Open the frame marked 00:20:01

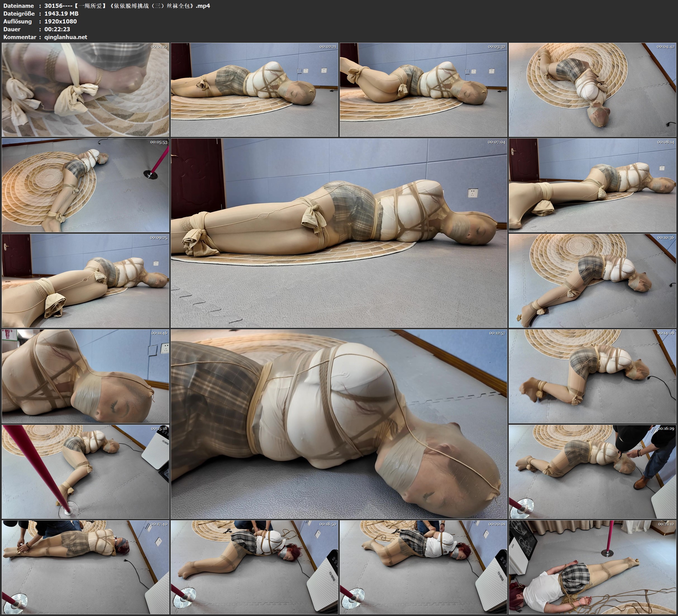click(x=423, y=567)
